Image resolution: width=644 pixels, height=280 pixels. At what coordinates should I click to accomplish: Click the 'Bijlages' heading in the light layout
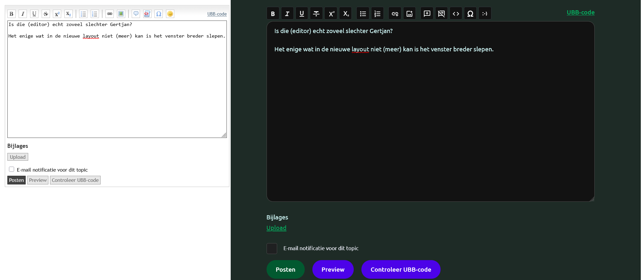pos(18,146)
